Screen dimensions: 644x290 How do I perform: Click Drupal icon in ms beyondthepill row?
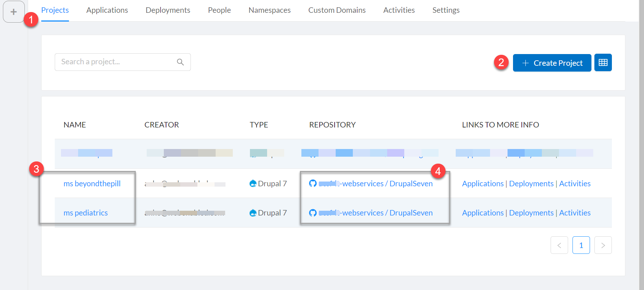253,183
